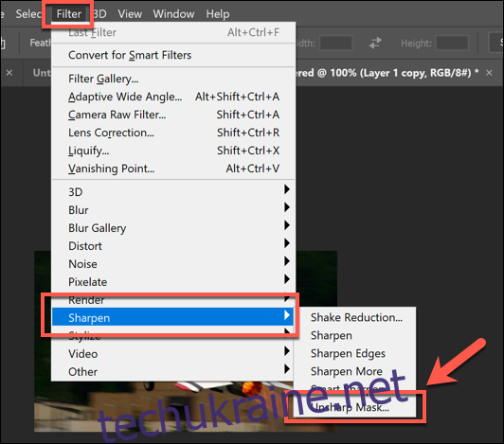Expand the Noise submenu arrow
Viewport: 504px width, 444px height.
click(x=287, y=261)
